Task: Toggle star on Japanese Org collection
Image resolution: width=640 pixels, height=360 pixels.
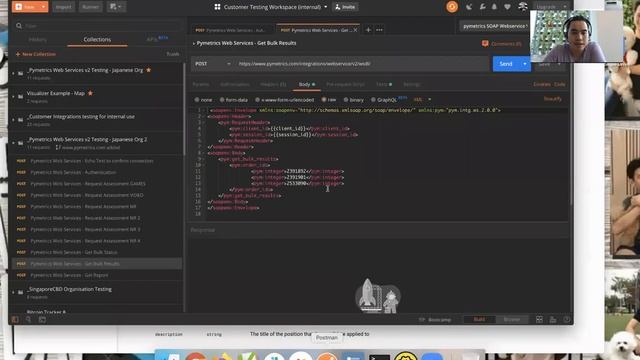Action: pyautogui.click(x=149, y=70)
